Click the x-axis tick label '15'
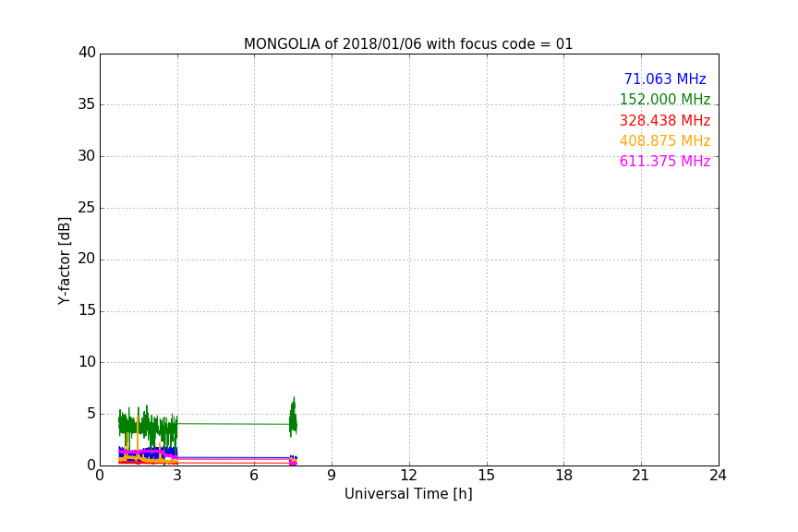 click(486, 476)
